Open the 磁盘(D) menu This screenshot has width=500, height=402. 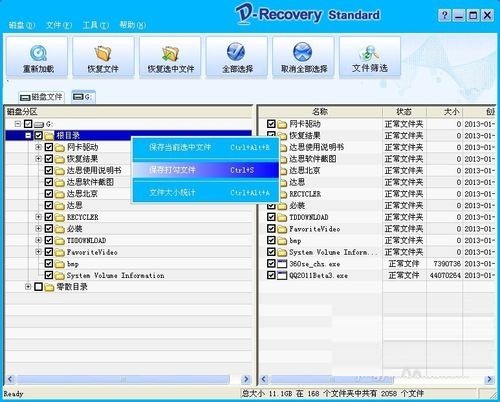22,25
